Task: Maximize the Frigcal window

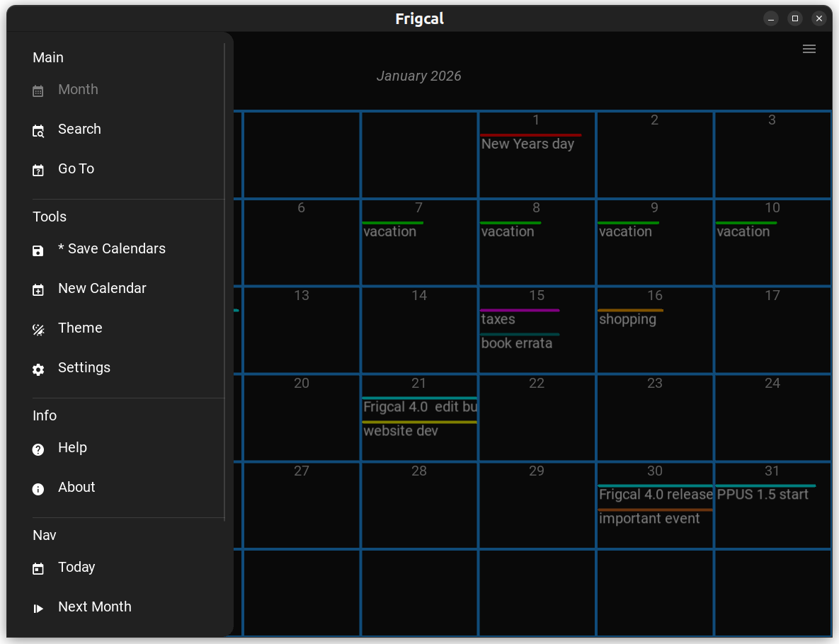Action: (795, 19)
